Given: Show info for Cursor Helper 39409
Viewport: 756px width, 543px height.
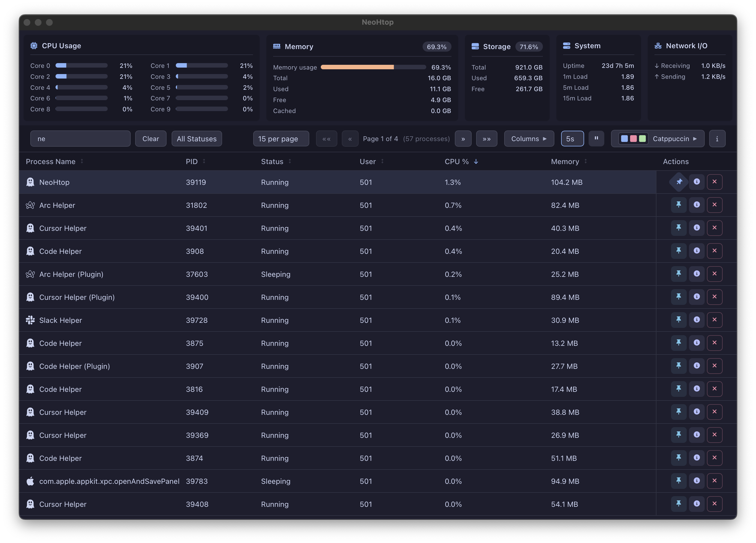Looking at the screenshot, I should point(697,412).
